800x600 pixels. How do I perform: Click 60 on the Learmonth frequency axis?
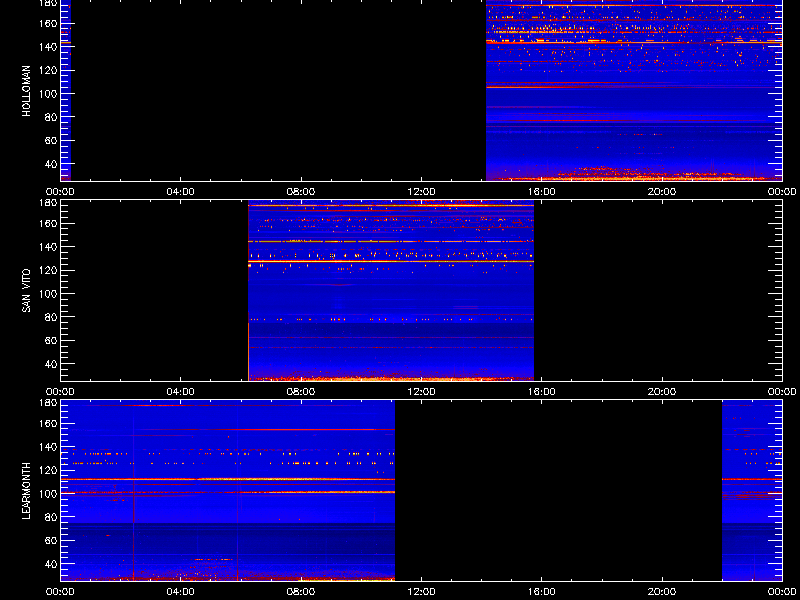[x=52, y=540]
